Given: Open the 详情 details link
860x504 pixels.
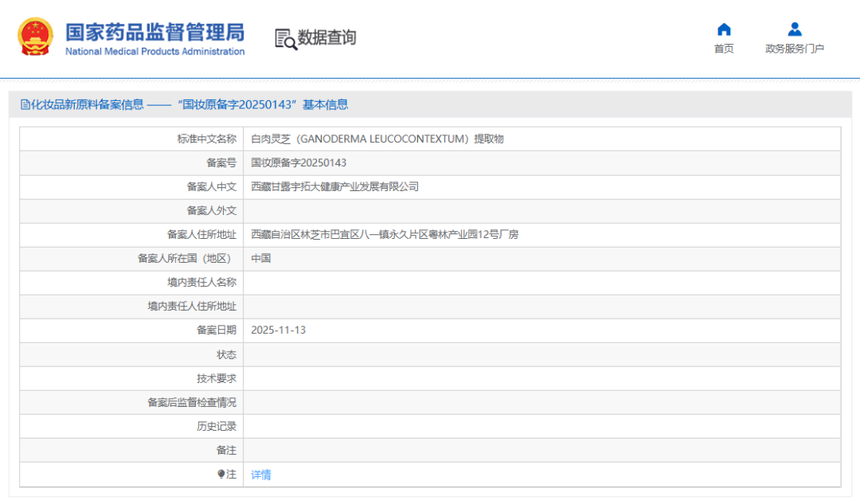Looking at the screenshot, I should click(x=261, y=474).
